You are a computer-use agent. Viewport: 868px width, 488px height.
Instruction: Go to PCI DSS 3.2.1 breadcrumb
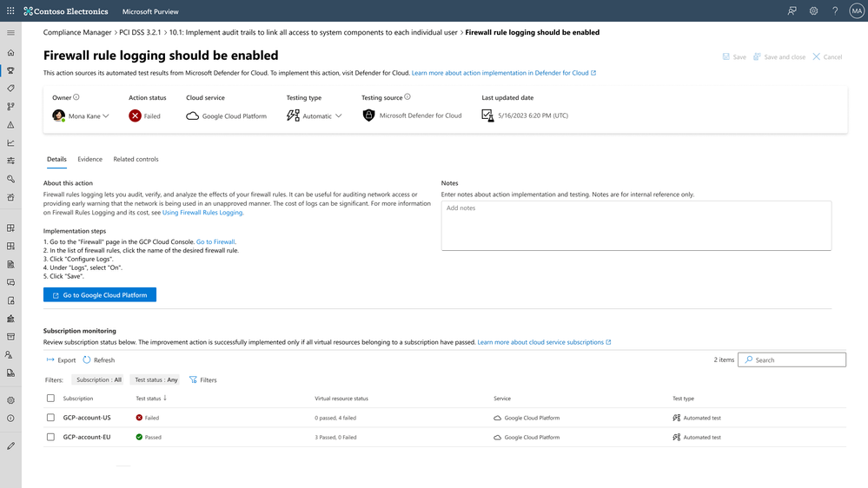140,32
